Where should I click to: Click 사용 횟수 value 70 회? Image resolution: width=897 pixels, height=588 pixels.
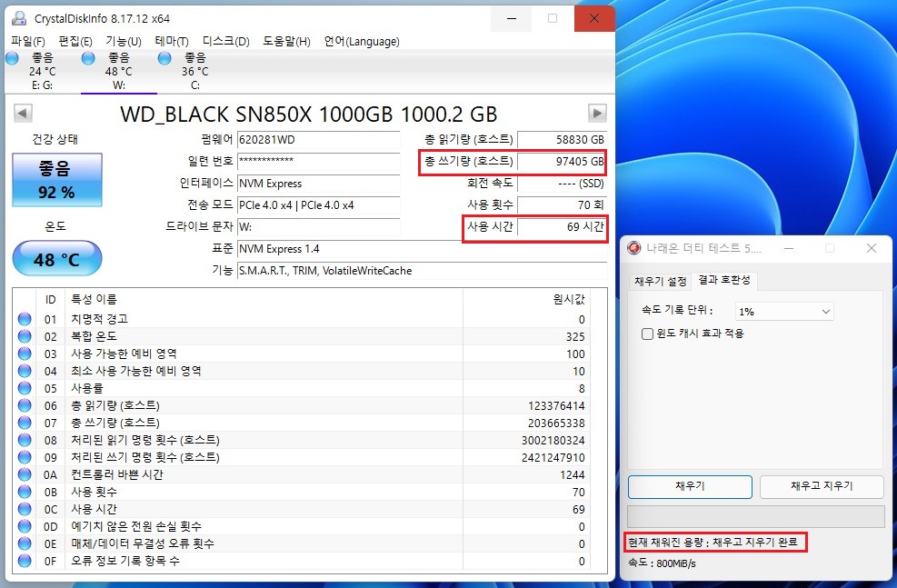coord(562,204)
